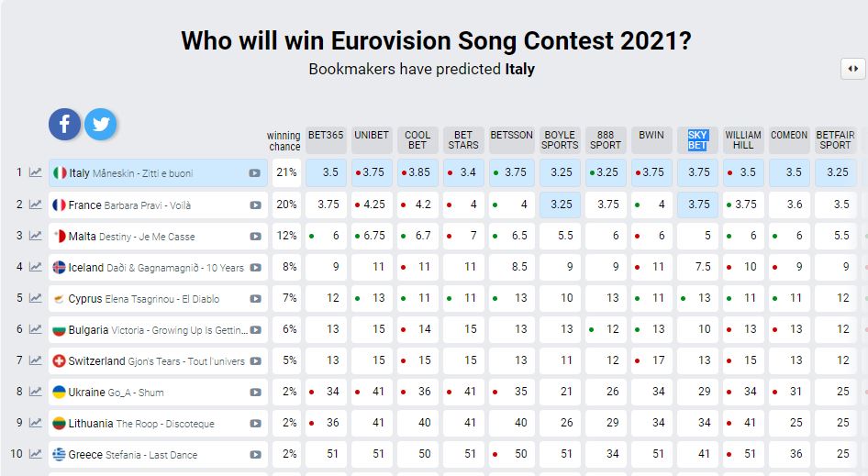Click Italy's 3.85 COOL BET odds

[x=417, y=172]
